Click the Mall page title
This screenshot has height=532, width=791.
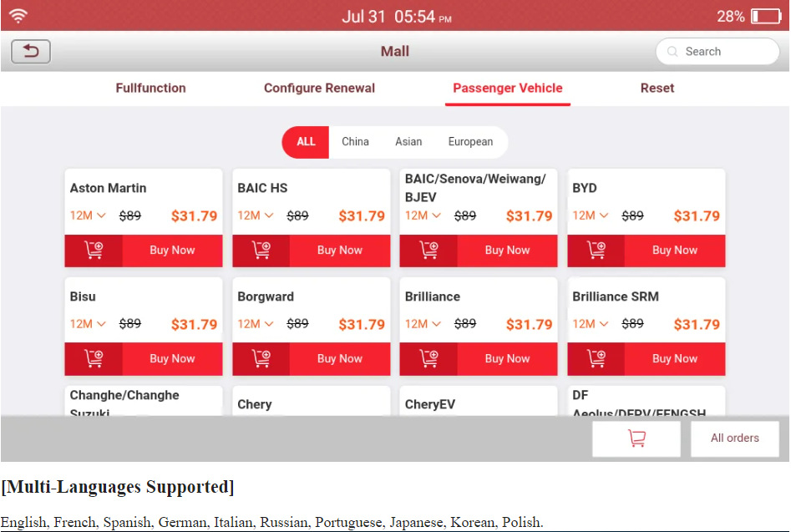[x=395, y=52]
